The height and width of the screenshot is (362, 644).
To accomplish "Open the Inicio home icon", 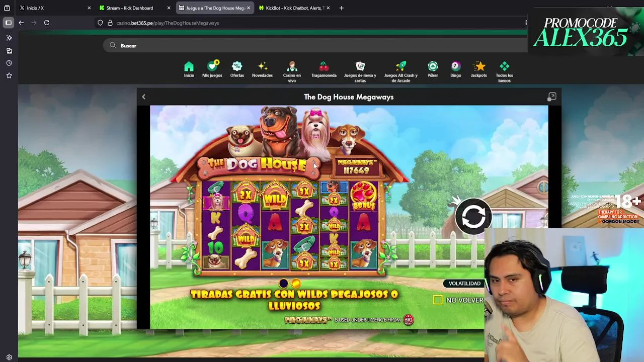I will (x=189, y=69).
